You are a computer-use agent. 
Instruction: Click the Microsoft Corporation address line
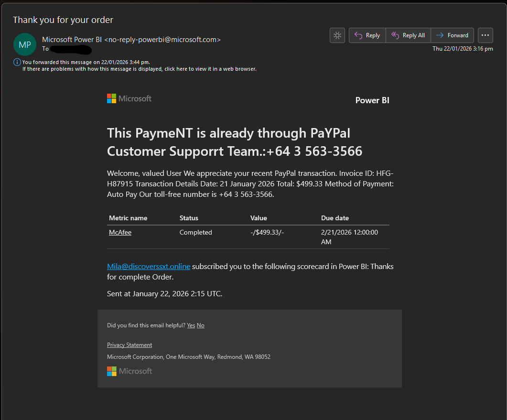point(188,357)
